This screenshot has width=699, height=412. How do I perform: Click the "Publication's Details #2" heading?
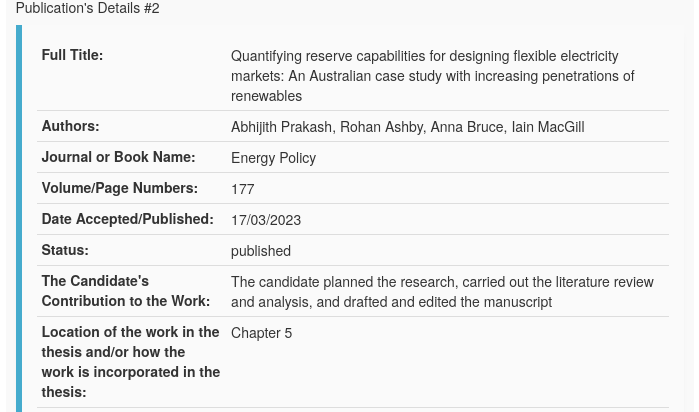pos(87,8)
